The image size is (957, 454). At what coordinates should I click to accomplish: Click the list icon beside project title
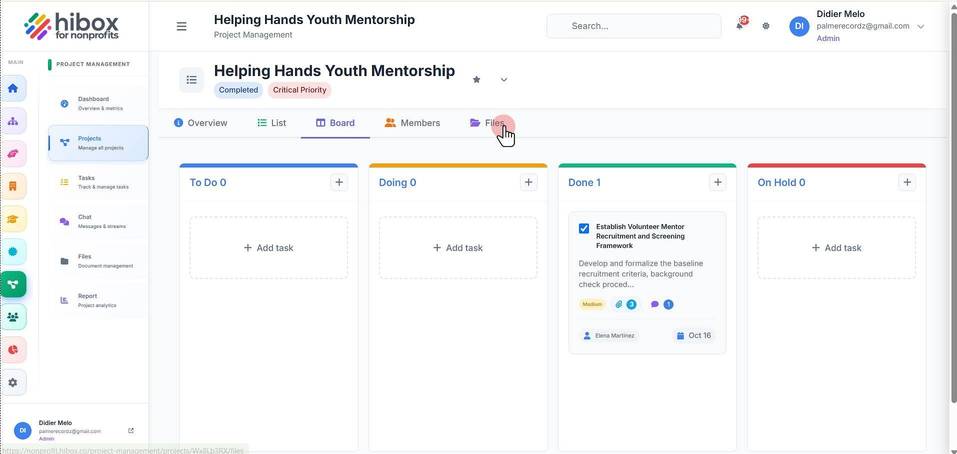pos(191,80)
